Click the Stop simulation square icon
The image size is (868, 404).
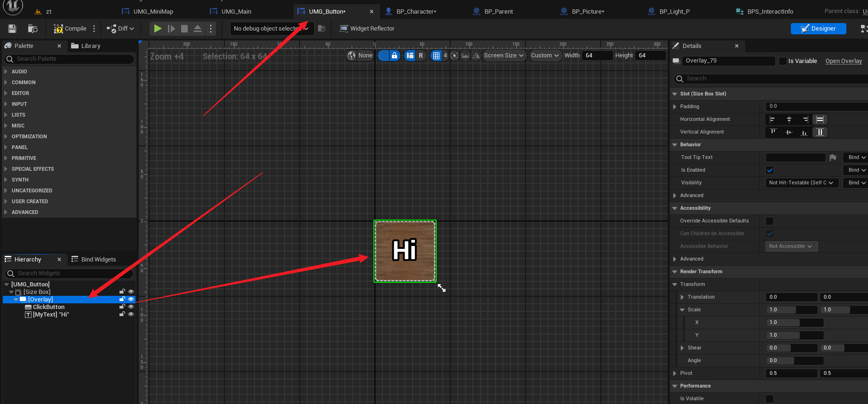point(184,29)
